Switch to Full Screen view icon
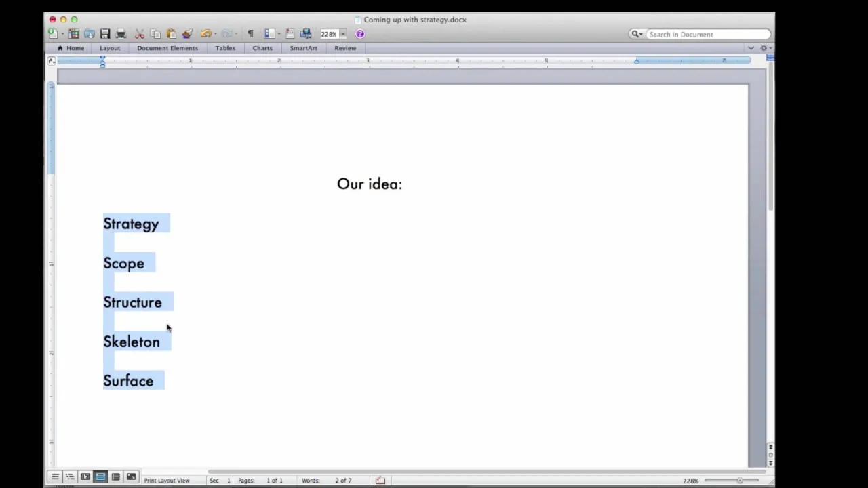 pyautogui.click(x=131, y=477)
